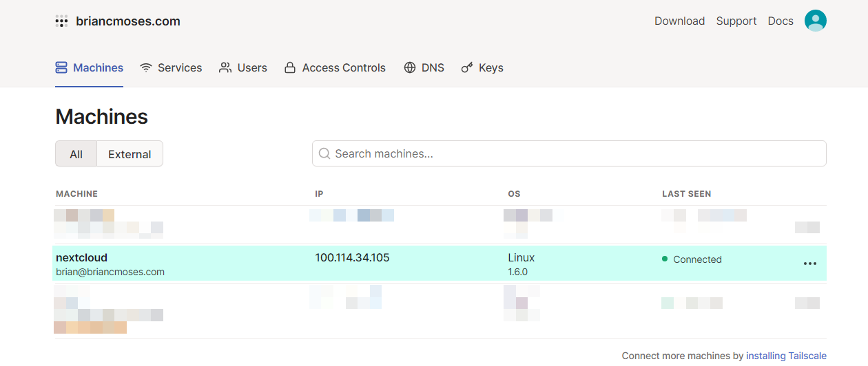Open the first machine row options menu
This screenshot has width=868, height=366.
[807, 227]
